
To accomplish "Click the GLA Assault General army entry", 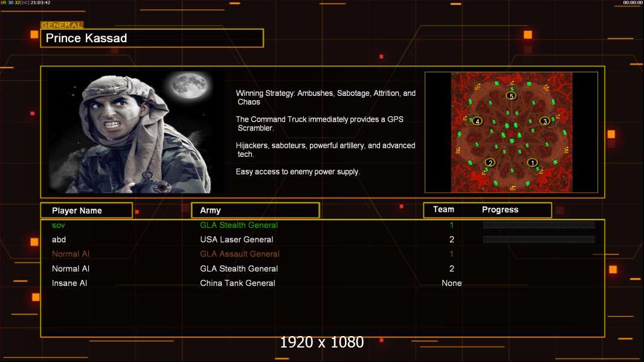I will (240, 254).
